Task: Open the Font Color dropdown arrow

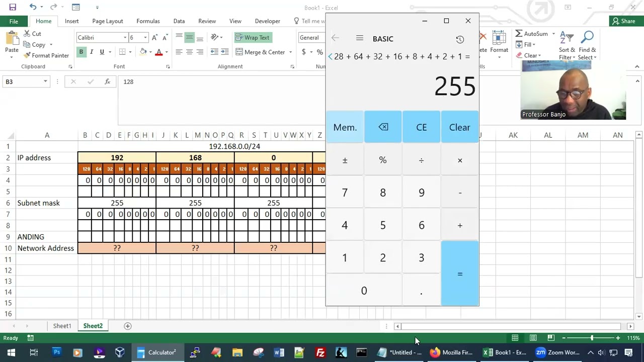Action: coord(167,52)
